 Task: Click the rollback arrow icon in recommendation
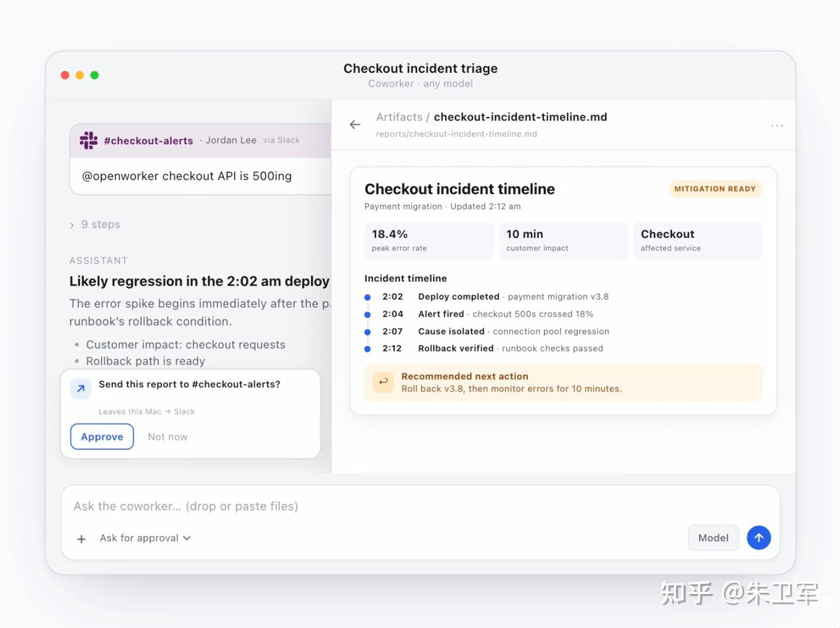[383, 382]
